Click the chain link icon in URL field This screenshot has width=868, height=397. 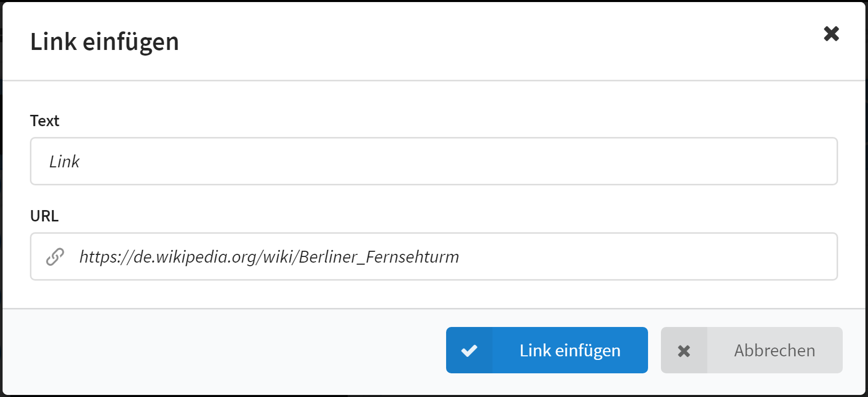(x=55, y=256)
